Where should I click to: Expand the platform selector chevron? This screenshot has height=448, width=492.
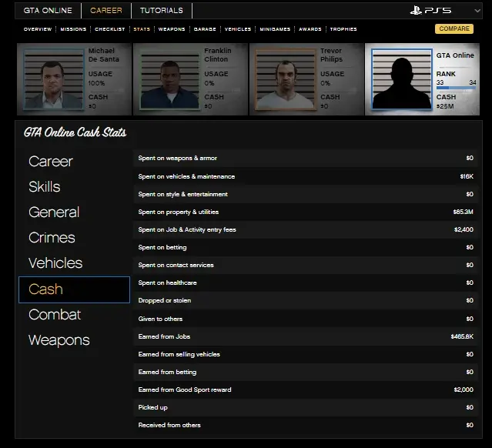click(477, 11)
